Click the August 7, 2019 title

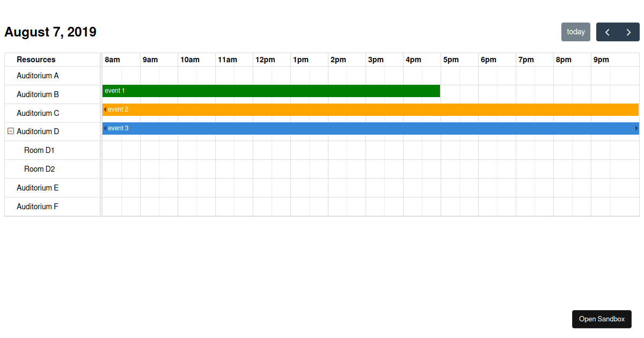(x=50, y=32)
